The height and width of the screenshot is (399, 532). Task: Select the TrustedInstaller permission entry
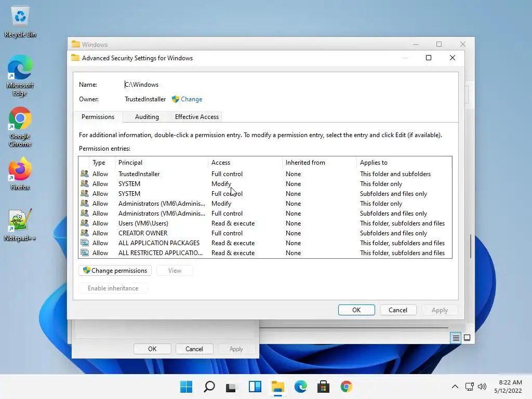(x=265, y=174)
